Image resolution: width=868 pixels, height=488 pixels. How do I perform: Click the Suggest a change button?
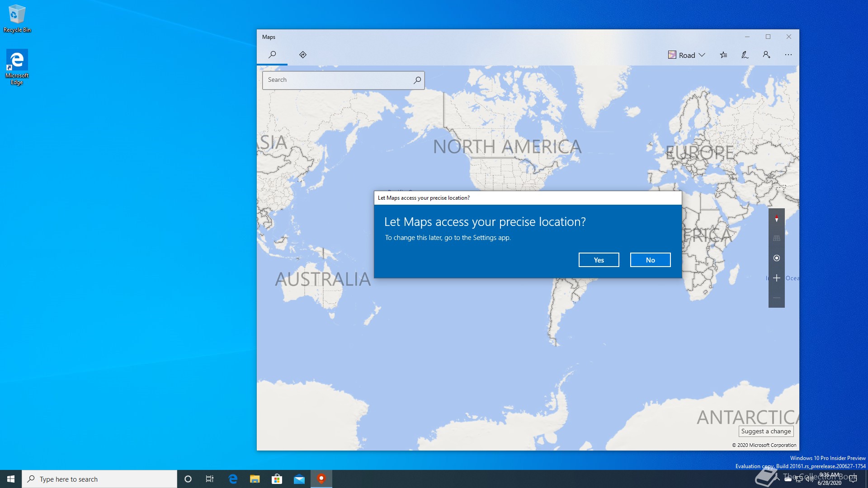click(x=766, y=431)
